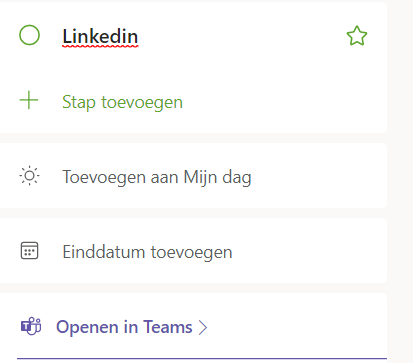
Task: Star the Linkedin task as important
Action: 357,36
